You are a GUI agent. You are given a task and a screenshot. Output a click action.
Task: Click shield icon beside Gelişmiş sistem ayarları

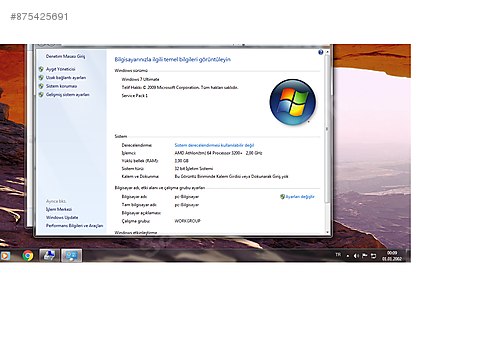pos(41,95)
